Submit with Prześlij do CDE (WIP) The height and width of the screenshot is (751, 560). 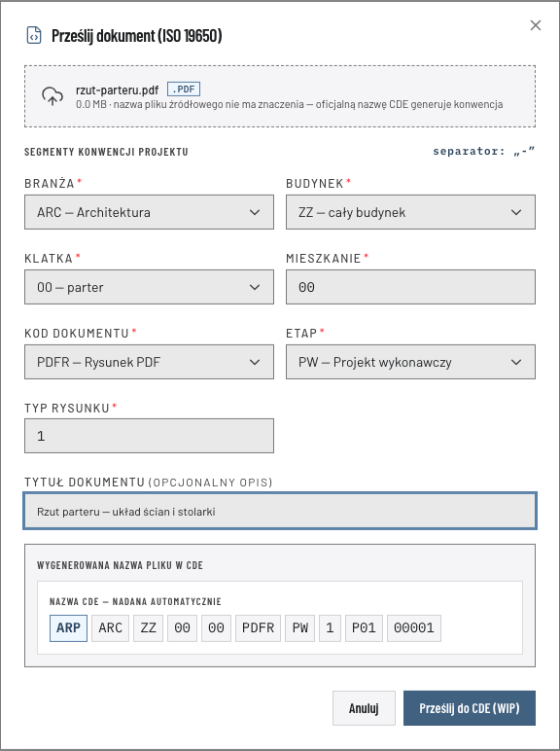469,708
